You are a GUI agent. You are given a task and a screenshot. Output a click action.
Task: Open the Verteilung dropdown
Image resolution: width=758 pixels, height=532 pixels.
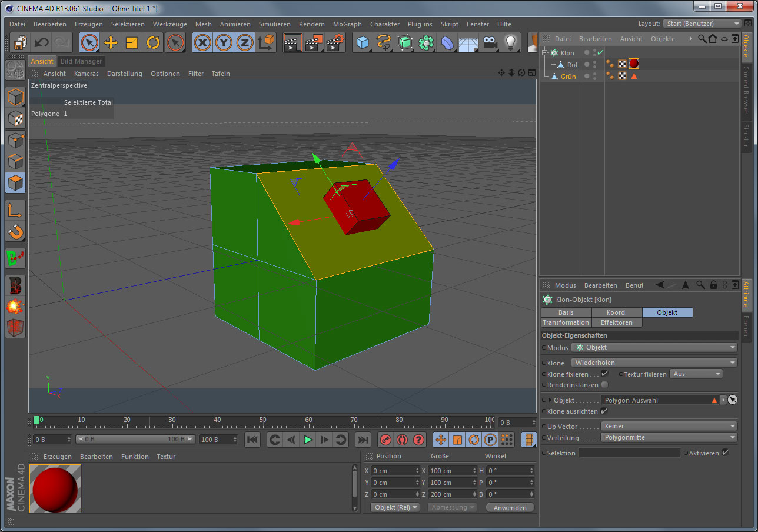(669, 438)
